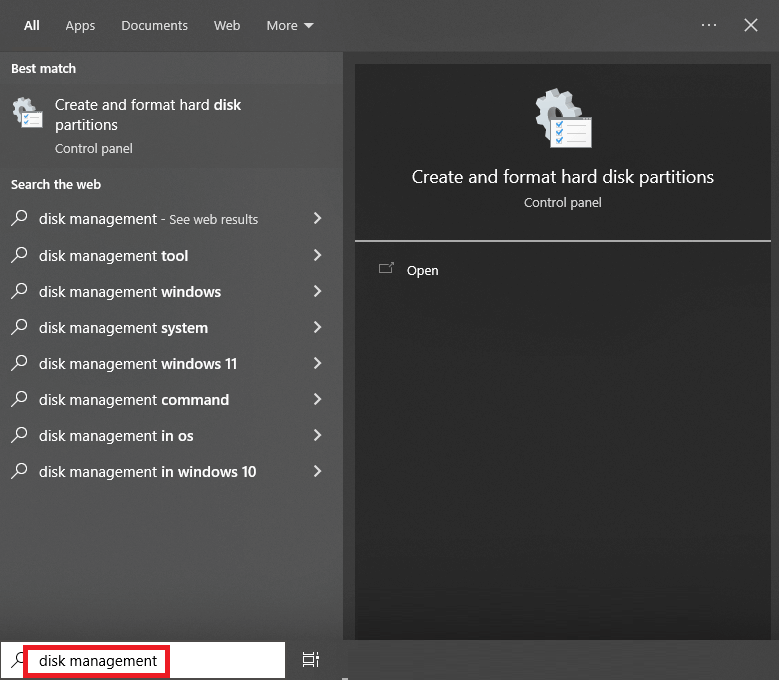Click search icon next to 'disk management windows'
779x680 pixels.
[19, 291]
